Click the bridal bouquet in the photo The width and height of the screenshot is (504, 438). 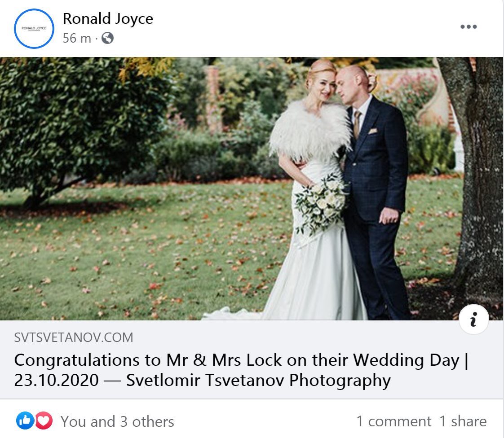(x=322, y=203)
